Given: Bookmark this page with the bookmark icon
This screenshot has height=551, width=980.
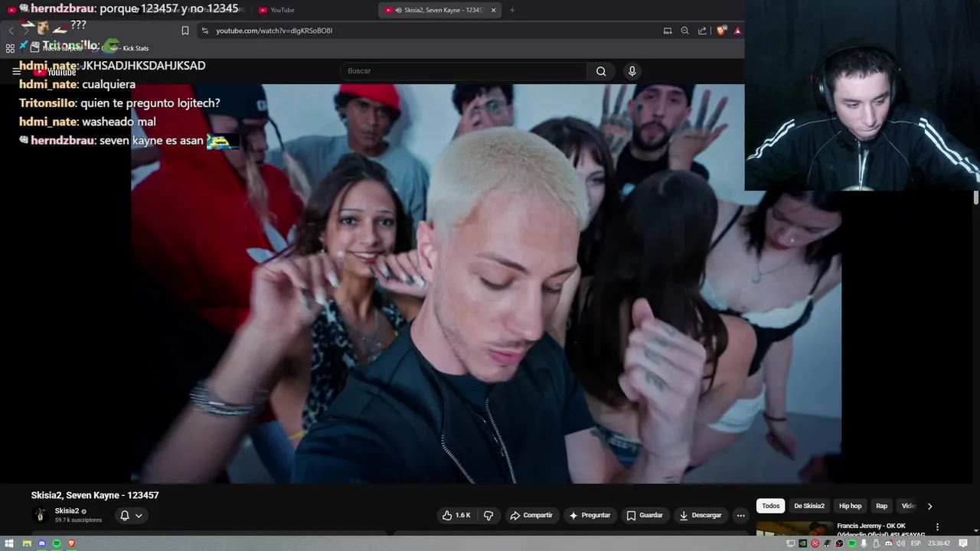Looking at the screenshot, I should point(185,31).
